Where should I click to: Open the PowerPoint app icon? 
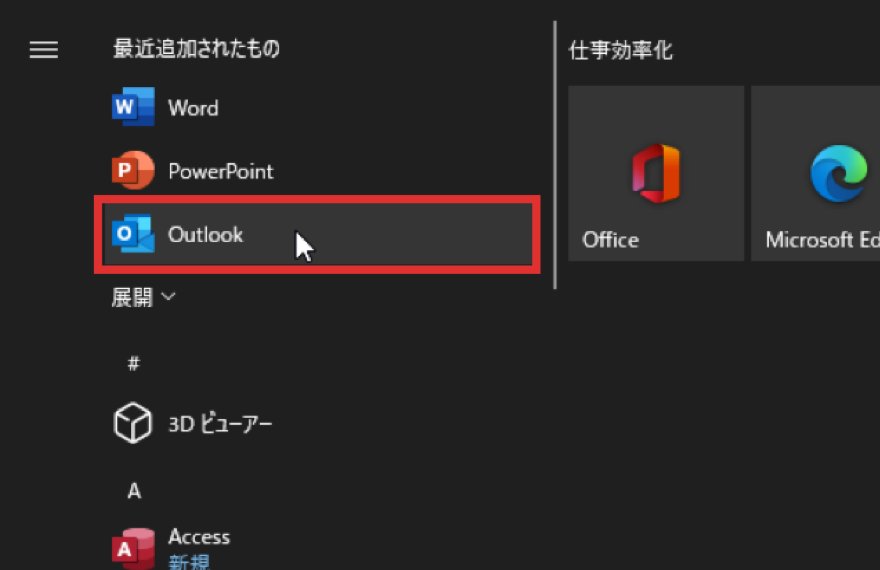pos(133,170)
